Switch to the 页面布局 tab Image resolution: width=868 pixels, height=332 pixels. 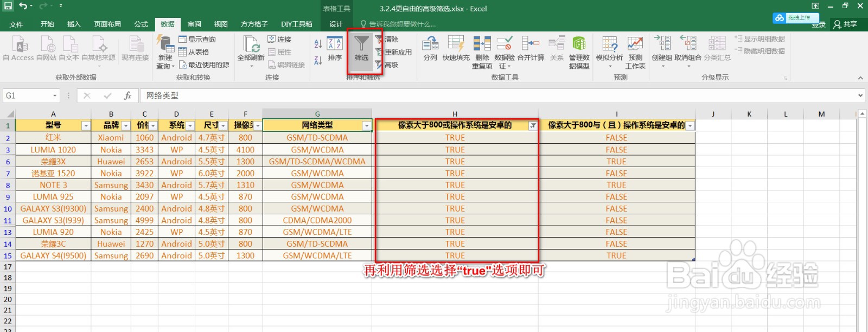pyautogui.click(x=107, y=24)
